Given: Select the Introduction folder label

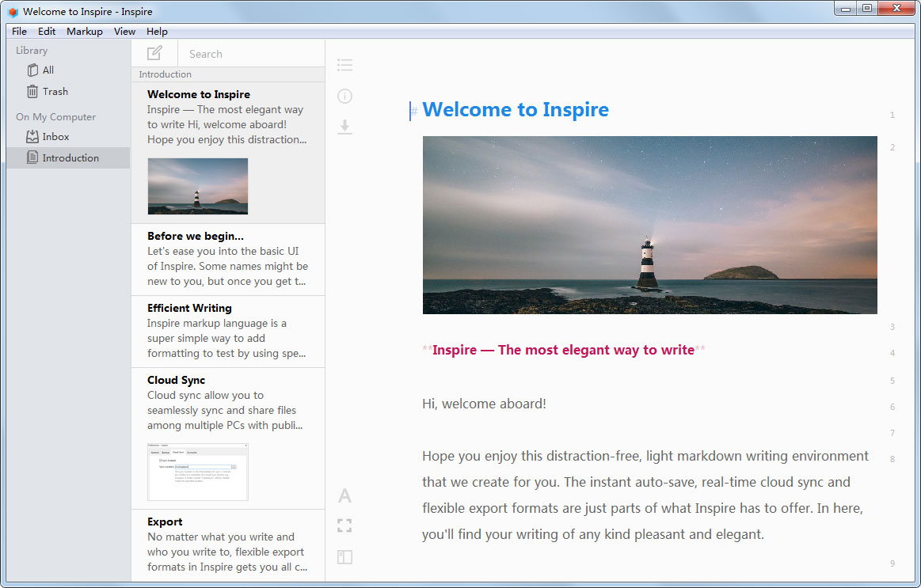Looking at the screenshot, I should (x=70, y=157).
